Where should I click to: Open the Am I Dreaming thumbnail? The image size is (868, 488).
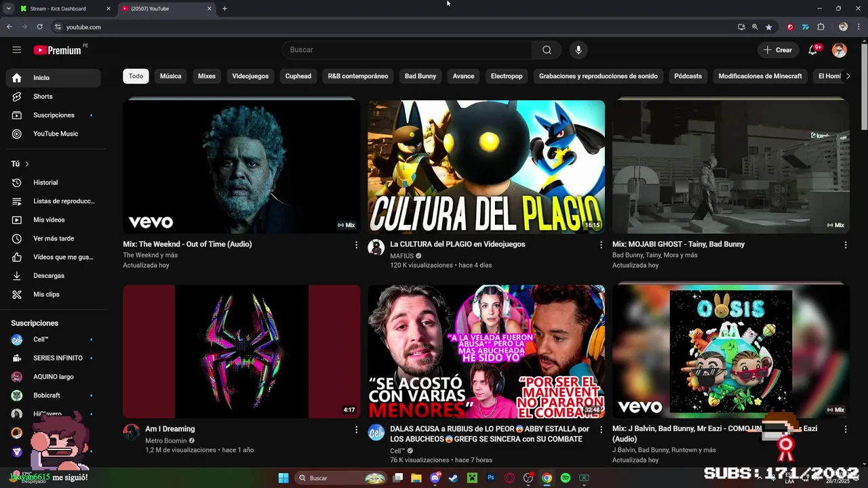point(241,351)
